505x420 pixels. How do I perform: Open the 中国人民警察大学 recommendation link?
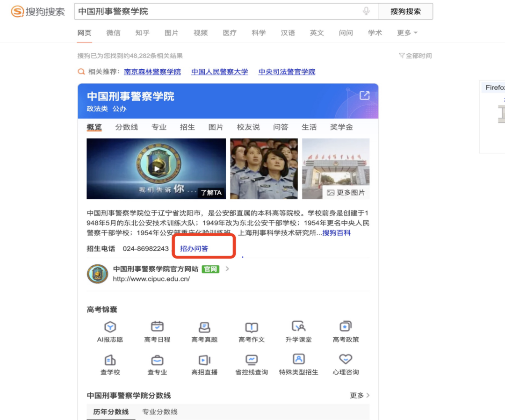tap(220, 72)
